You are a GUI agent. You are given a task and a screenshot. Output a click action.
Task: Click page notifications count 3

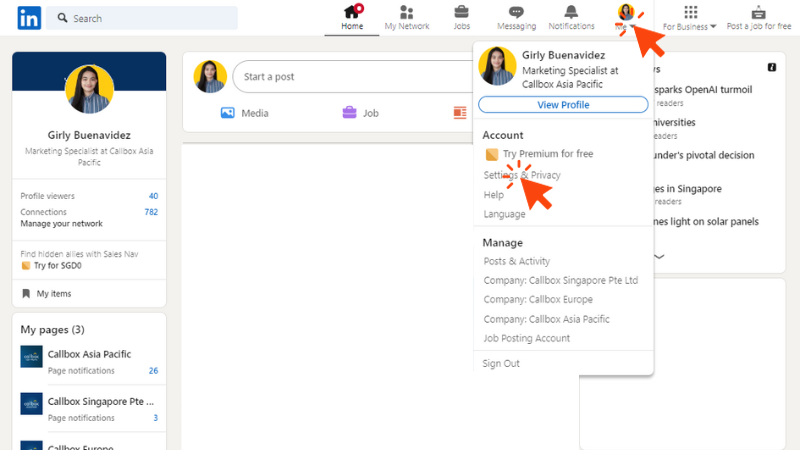(155, 417)
